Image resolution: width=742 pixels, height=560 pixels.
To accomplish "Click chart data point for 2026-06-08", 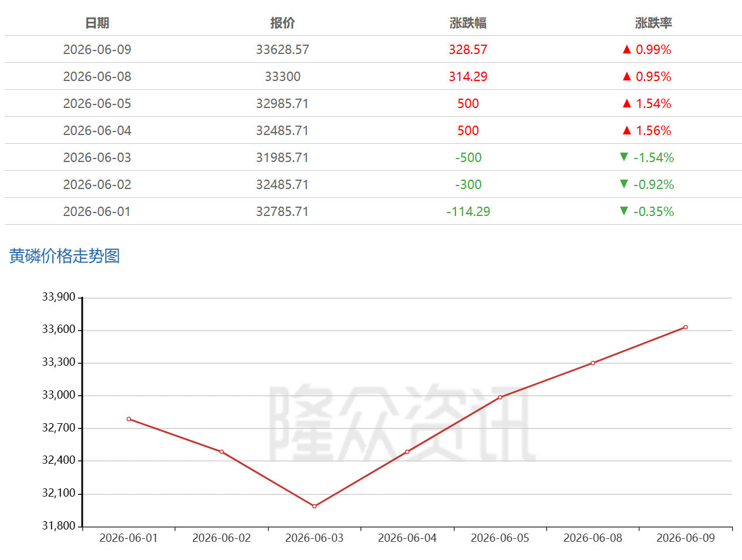I will tap(593, 363).
